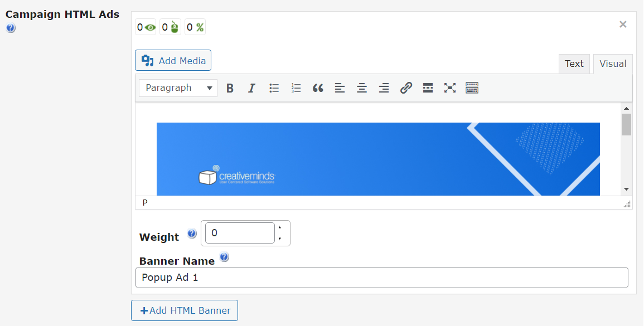Toggle bold formatting in editor toolbar
Image resolution: width=644 pixels, height=326 pixels.
pos(230,88)
